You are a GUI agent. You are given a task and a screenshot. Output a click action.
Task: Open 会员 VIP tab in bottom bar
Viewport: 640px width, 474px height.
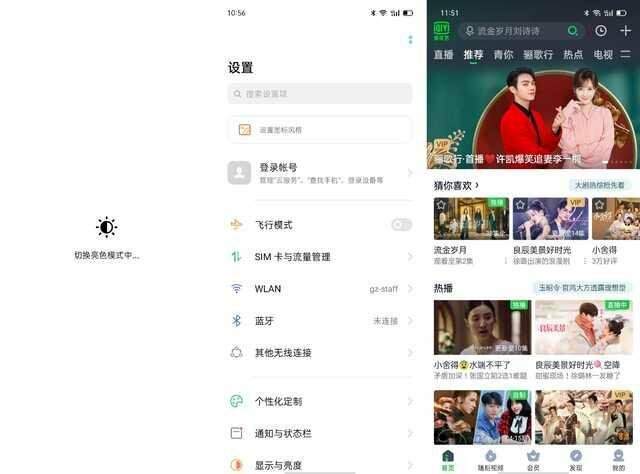(x=533, y=460)
